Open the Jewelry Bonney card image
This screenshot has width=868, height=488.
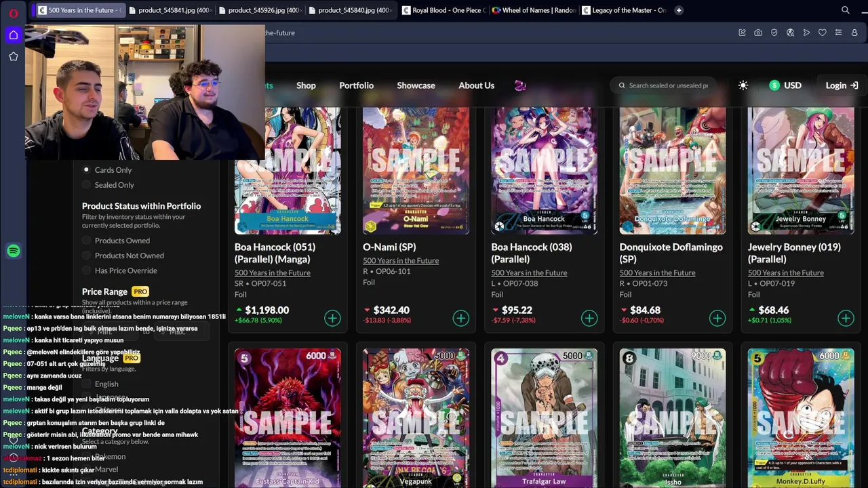click(801, 169)
